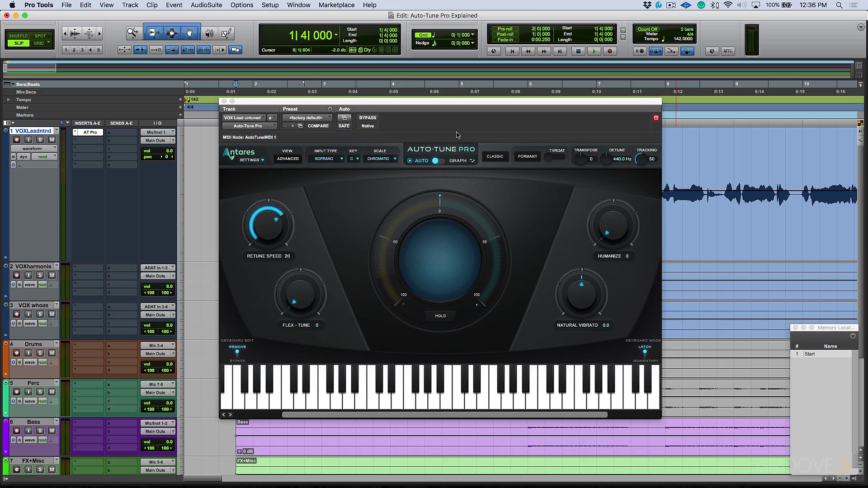Click the Rewind transport button
Image resolution: width=868 pixels, height=488 pixels.
pyautogui.click(x=528, y=51)
